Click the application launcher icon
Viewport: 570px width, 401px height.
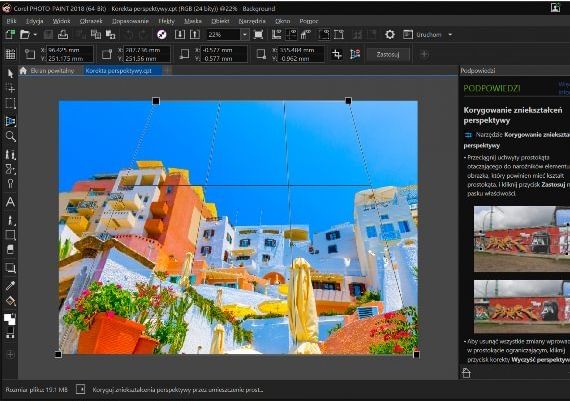point(408,35)
